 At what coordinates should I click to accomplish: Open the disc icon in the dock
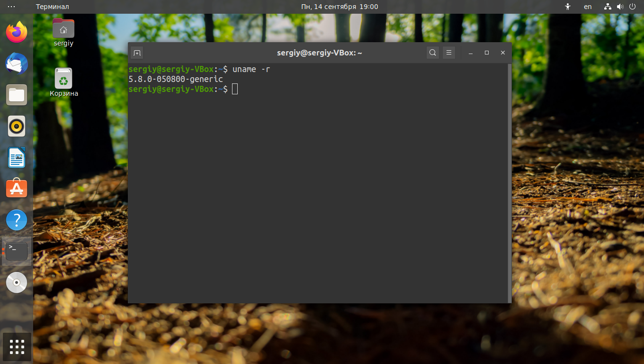[x=17, y=282]
